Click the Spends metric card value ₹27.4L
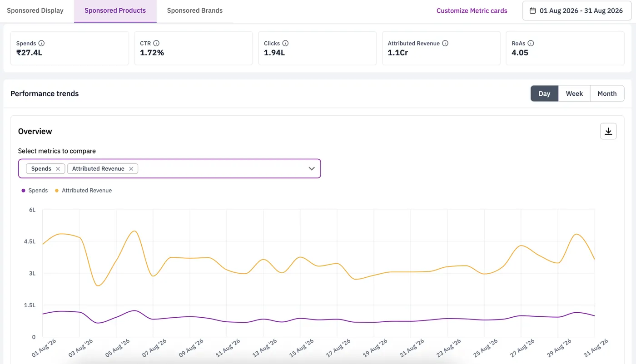Image resolution: width=636 pixels, height=364 pixels. 29,53
